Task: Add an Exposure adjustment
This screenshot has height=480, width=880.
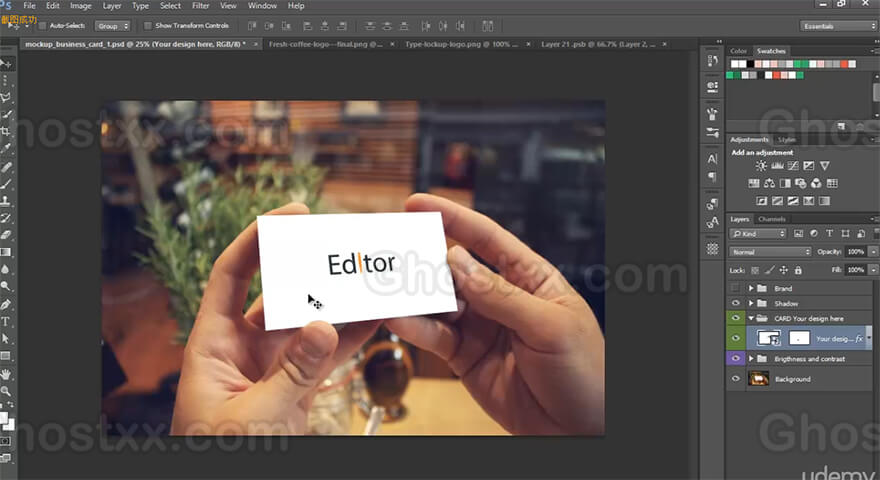Action: tap(809, 166)
